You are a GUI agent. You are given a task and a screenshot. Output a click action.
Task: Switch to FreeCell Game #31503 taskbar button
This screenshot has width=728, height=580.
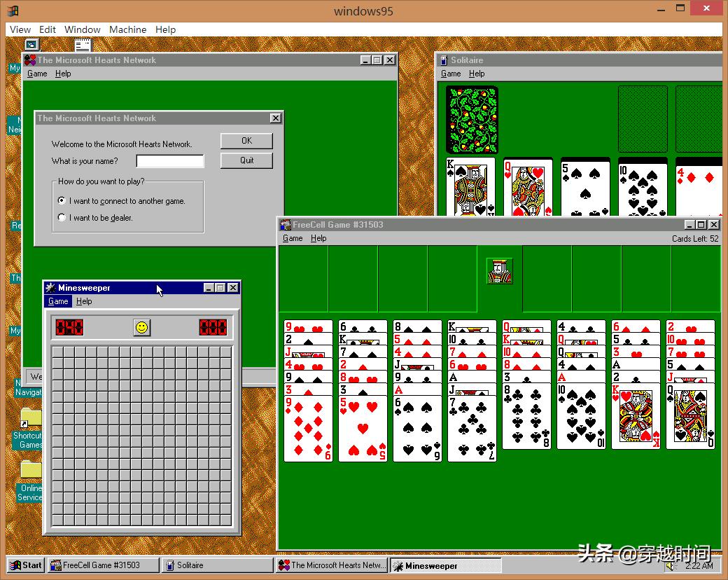[x=103, y=565]
